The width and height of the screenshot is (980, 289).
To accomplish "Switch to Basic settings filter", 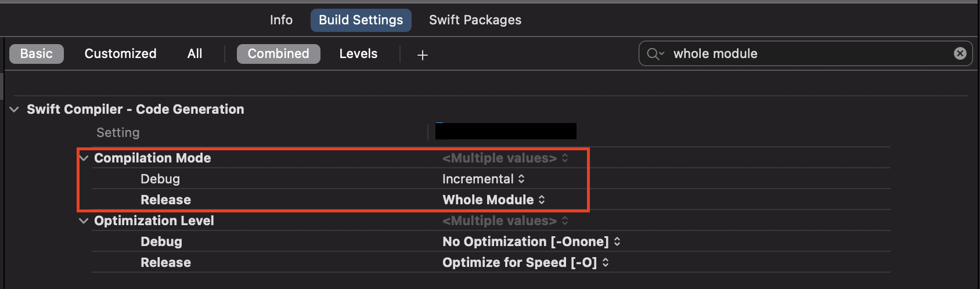I will [x=37, y=54].
